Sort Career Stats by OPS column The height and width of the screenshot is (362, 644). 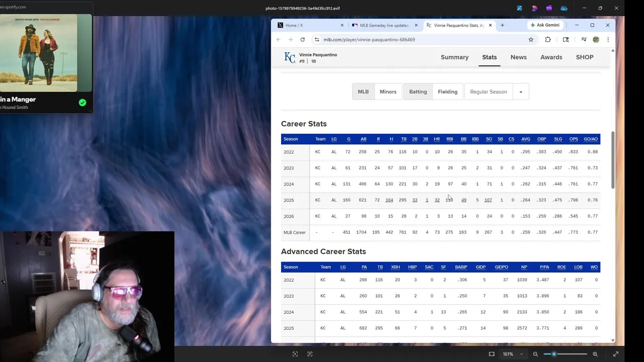click(574, 139)
